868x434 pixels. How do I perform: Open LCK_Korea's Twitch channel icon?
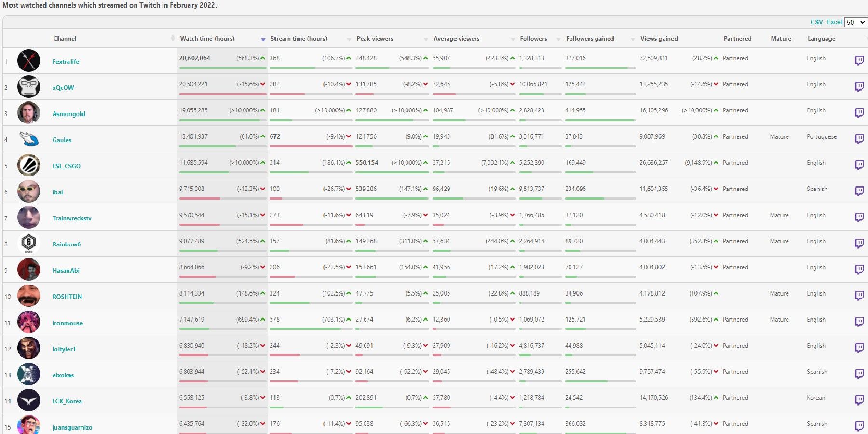[x=859, y=400]
